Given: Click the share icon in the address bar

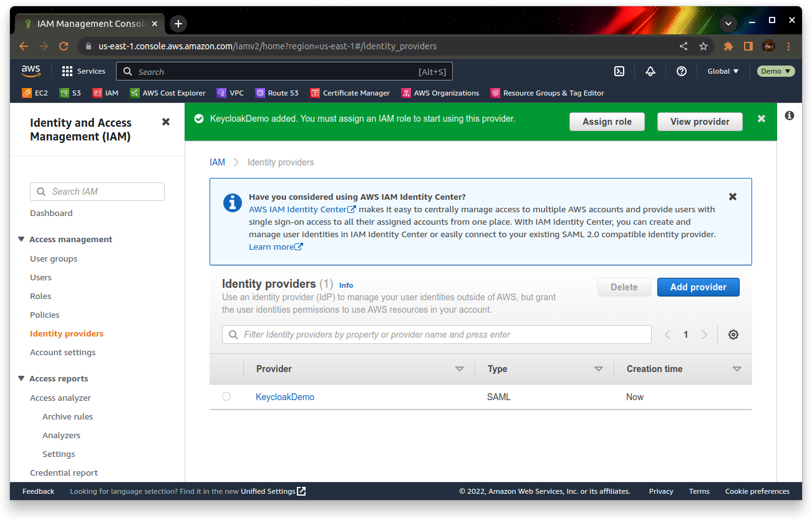Looking at the screenshot, I should pos(684,46).
